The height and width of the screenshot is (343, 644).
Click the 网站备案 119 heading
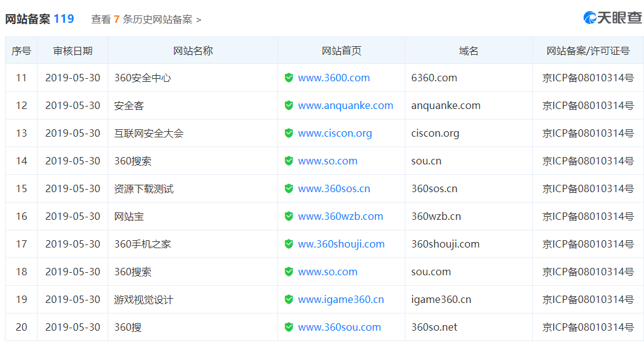pos(39,19)
